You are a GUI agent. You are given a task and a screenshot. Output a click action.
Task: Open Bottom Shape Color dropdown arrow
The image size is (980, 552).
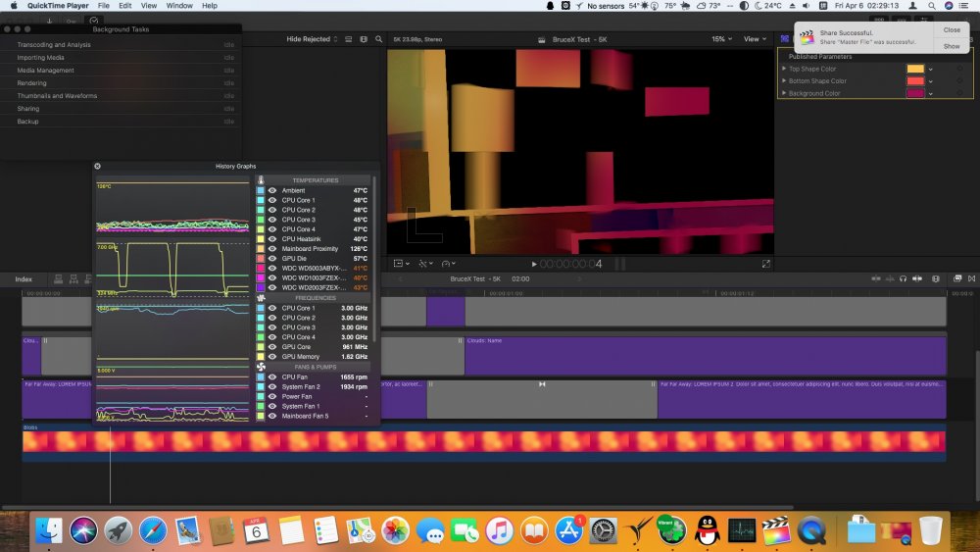[931, 81]
